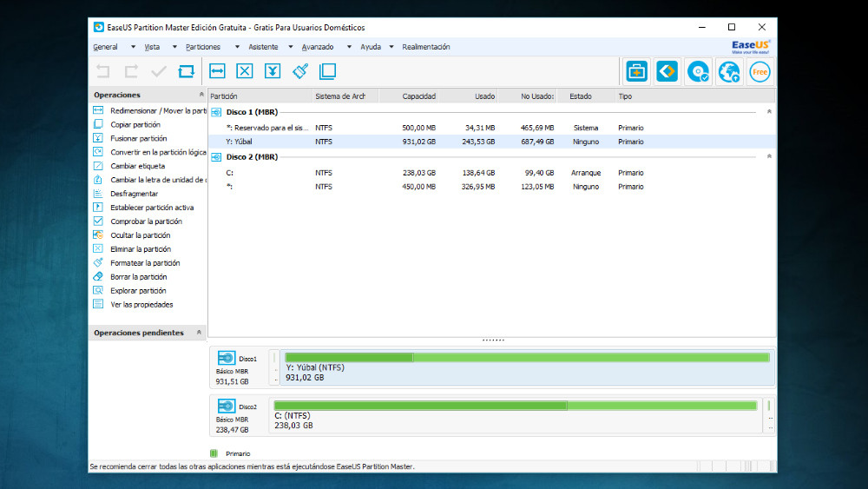
Task: Collapse the Disco 1 (MBR) group
Action: pos(769,112)
